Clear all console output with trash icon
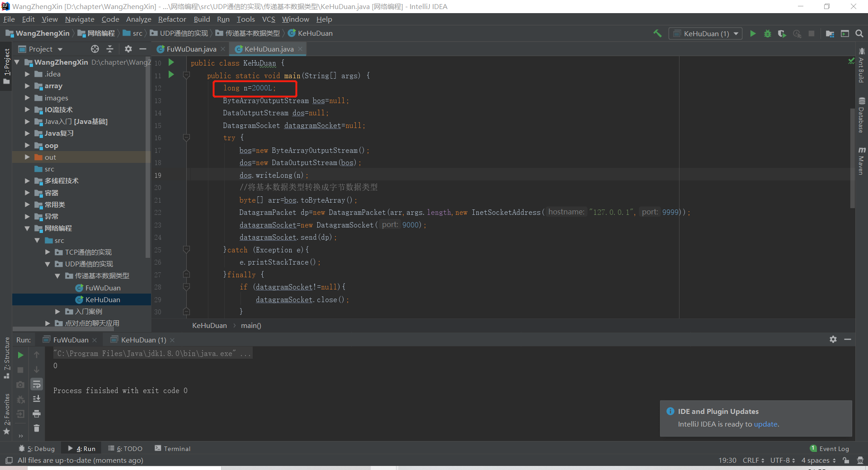 [x=37, y=428]
